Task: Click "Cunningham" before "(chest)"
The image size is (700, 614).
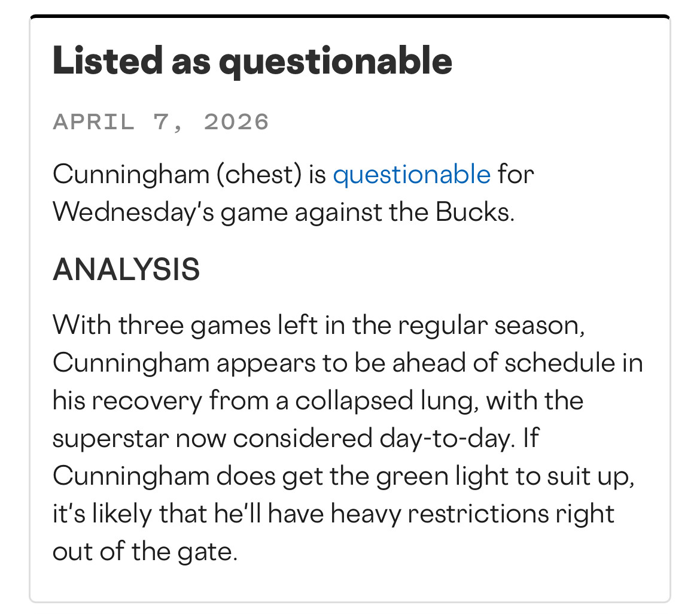Action: point(128,175)
